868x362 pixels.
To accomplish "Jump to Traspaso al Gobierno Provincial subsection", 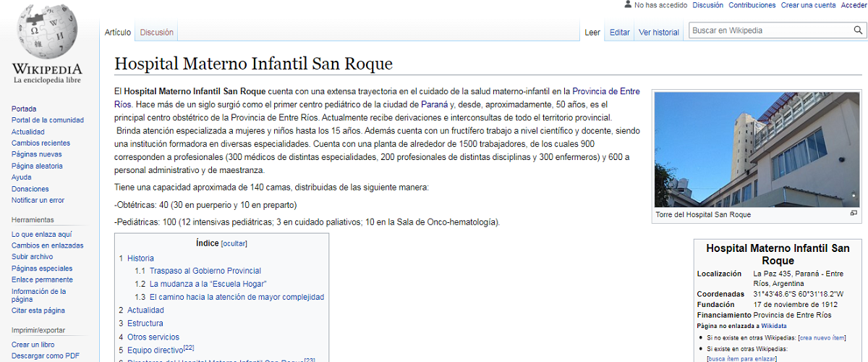I will pyautogui.click(x=205, y=271).
